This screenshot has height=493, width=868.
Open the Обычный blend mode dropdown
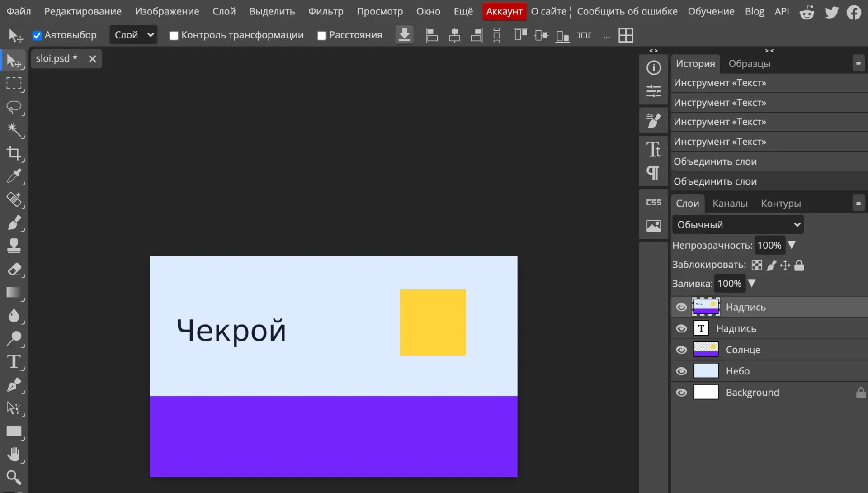click(738, 225)
